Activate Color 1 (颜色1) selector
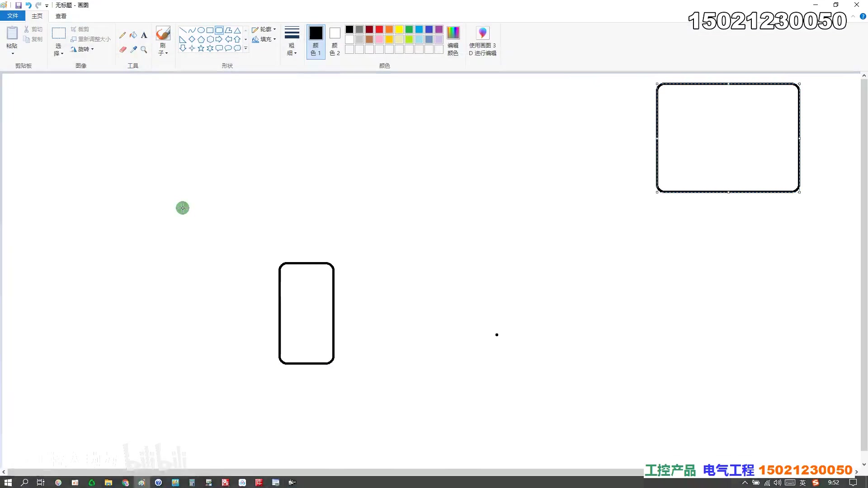 [316, 42]
